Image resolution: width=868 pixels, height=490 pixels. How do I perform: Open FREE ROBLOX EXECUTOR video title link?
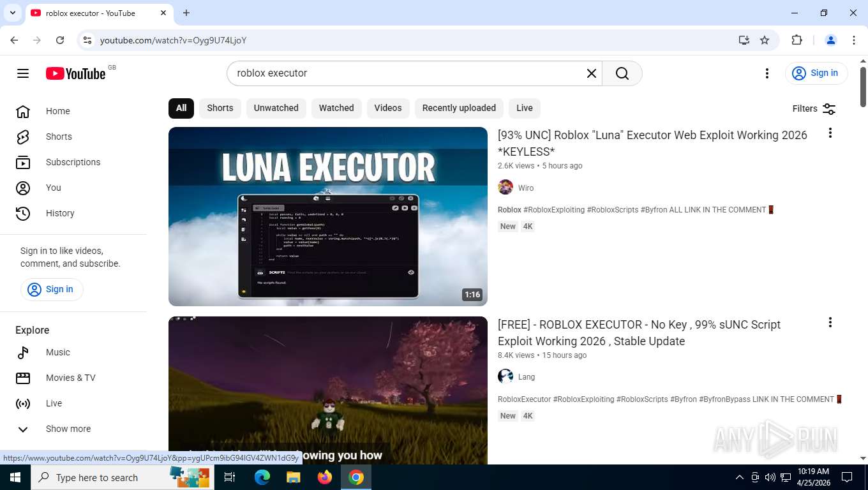click(x=639, y=333)
